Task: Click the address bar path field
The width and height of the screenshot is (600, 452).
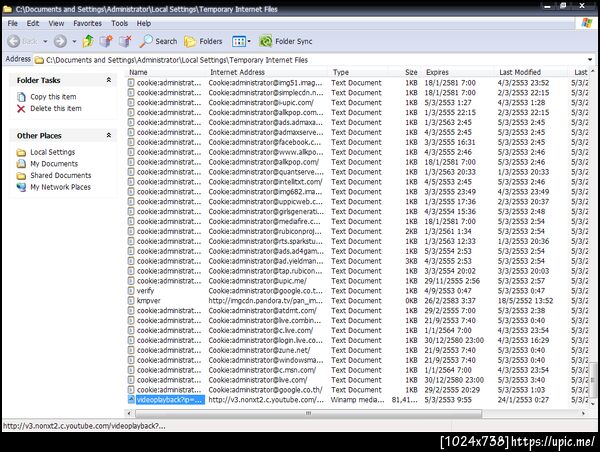Action: click(x=310, y=60)
